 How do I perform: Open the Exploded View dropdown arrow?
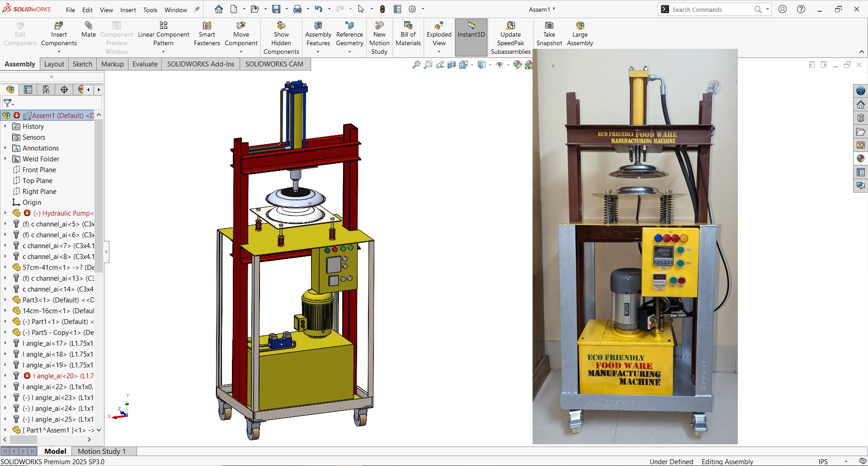coord(439,52)
